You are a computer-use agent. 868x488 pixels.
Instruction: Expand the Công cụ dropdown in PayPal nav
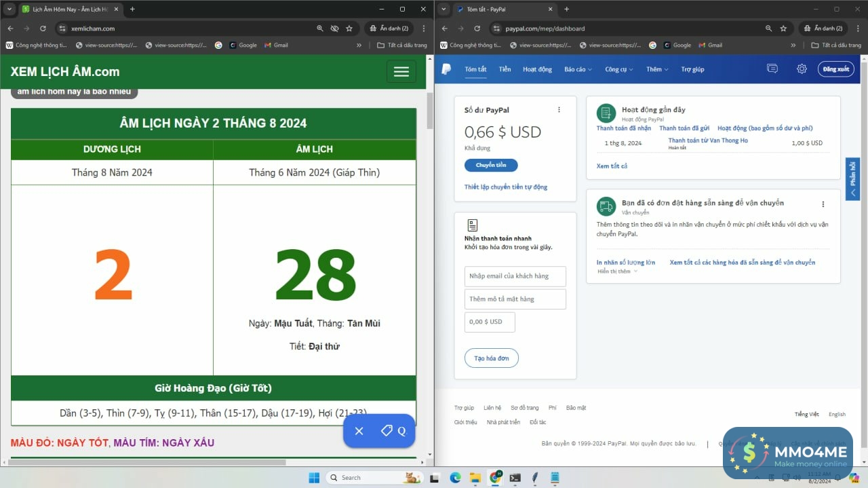[x=619, y=69]
